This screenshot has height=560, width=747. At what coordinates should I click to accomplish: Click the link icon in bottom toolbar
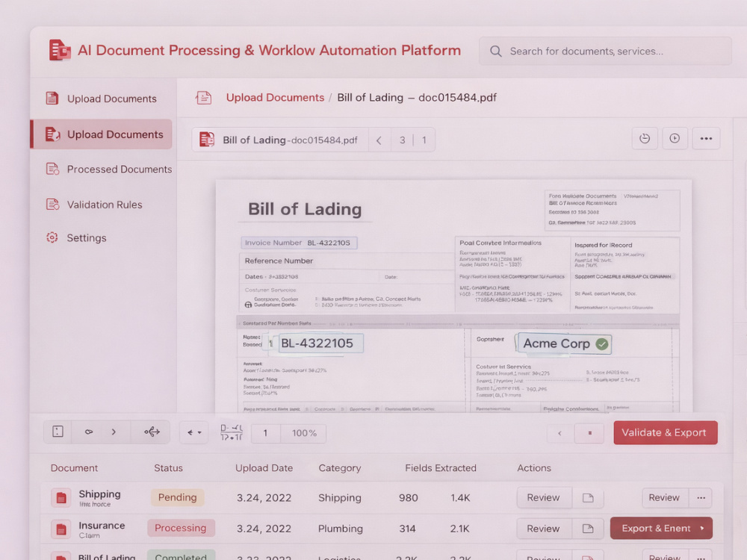point(89,432)
